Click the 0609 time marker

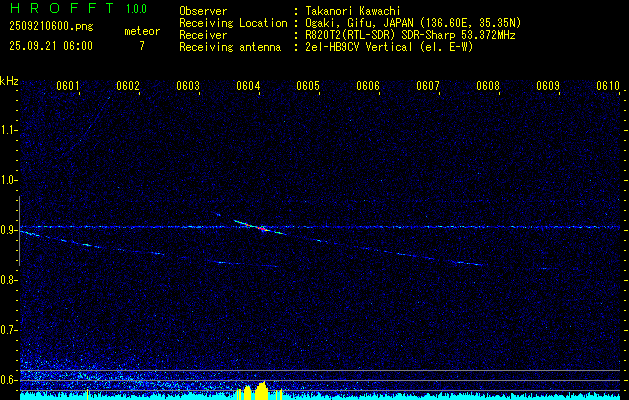tap(548, 86)
